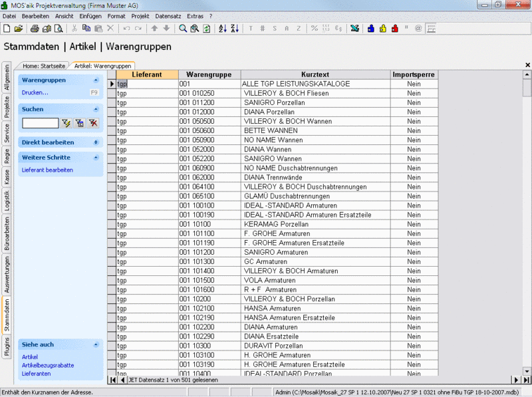Select the Projekte vertical side tab
The image size is (532, 397).
click(7, 107)
